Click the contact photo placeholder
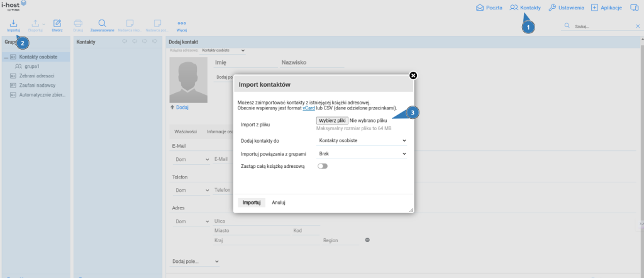Image resolution: width=644 pixels, height=278 pixels. tap(189, 80)
